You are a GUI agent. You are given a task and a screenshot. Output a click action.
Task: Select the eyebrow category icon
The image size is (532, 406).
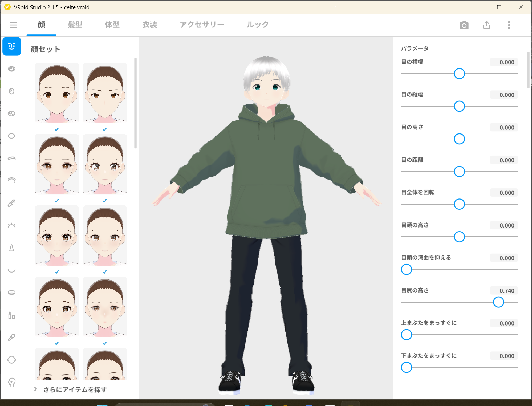coord(12,158)
